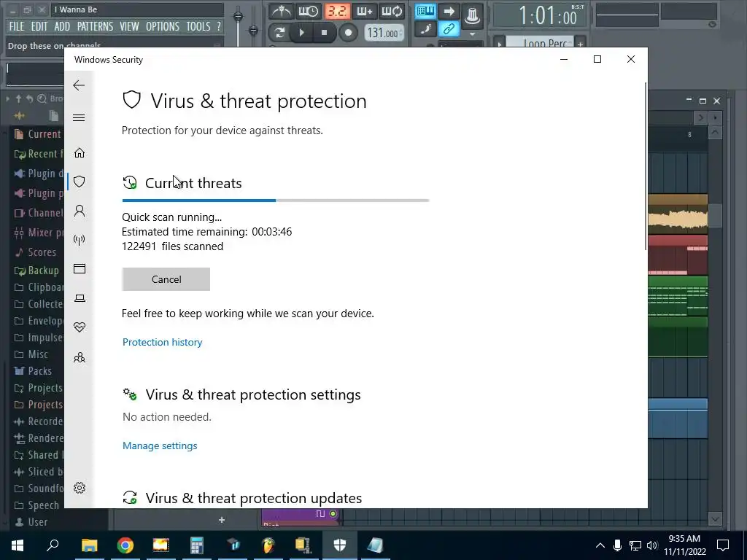Open Device performance & health heart icon
The width and height of the screenshot is (747, 560).
80,327
